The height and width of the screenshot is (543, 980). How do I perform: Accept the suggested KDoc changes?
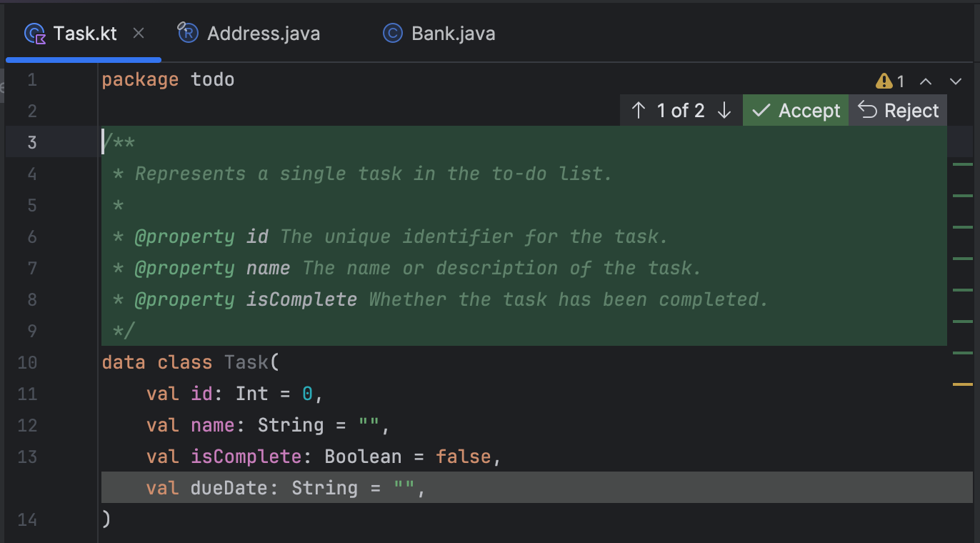pos(795,110)
